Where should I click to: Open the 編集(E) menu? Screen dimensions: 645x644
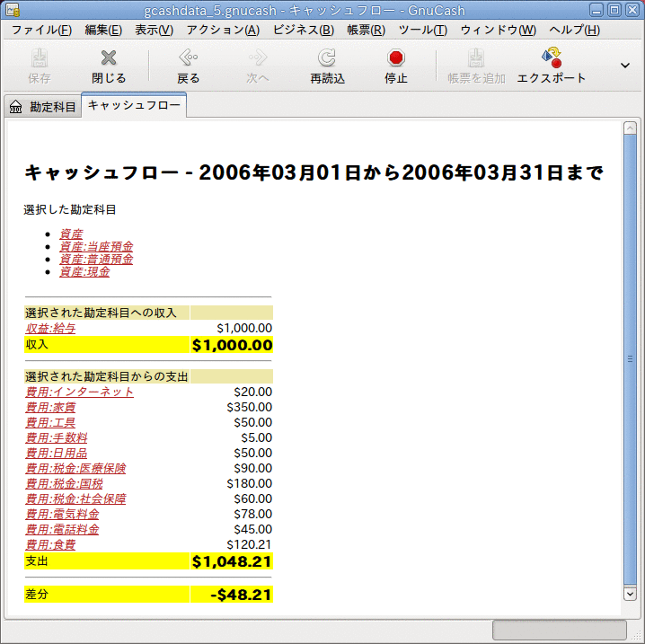[103, 30]
